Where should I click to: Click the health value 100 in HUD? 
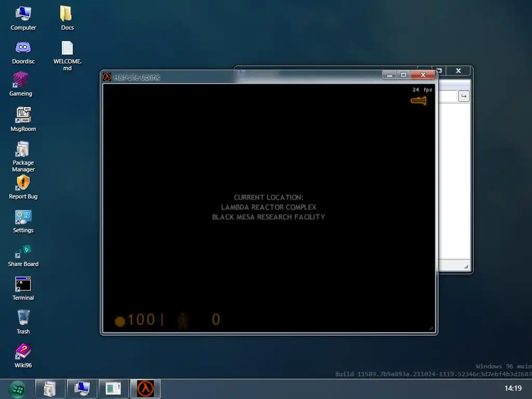pos(141,320)
